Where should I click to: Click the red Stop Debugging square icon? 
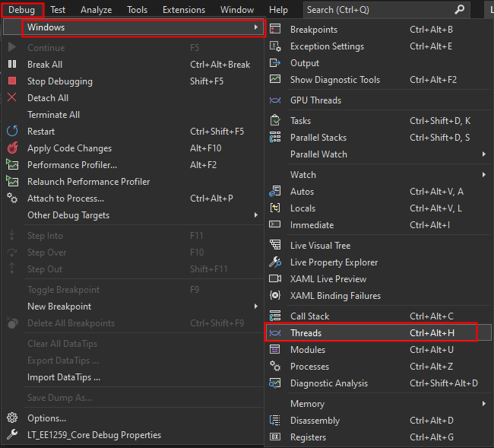pos(12,81)
